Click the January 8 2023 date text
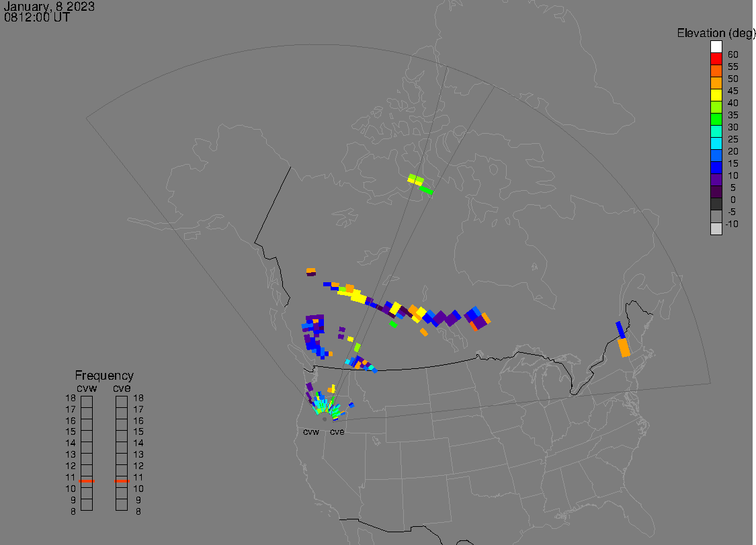 [49, 7]
